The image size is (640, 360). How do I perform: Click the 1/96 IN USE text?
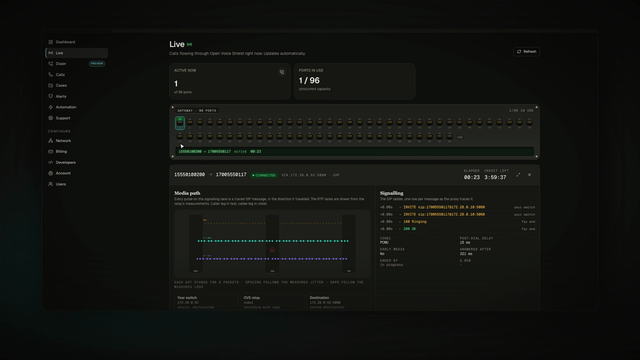pos(521,111)
